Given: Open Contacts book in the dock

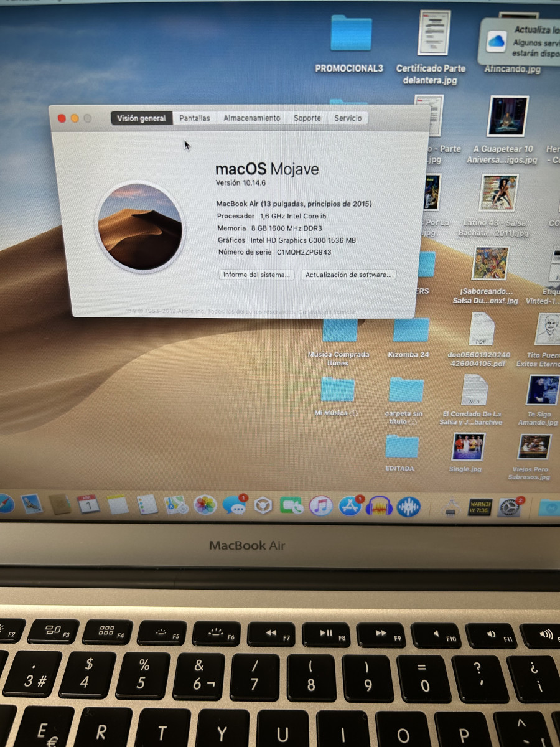Looking at the screenshot, I should (60, 504).
